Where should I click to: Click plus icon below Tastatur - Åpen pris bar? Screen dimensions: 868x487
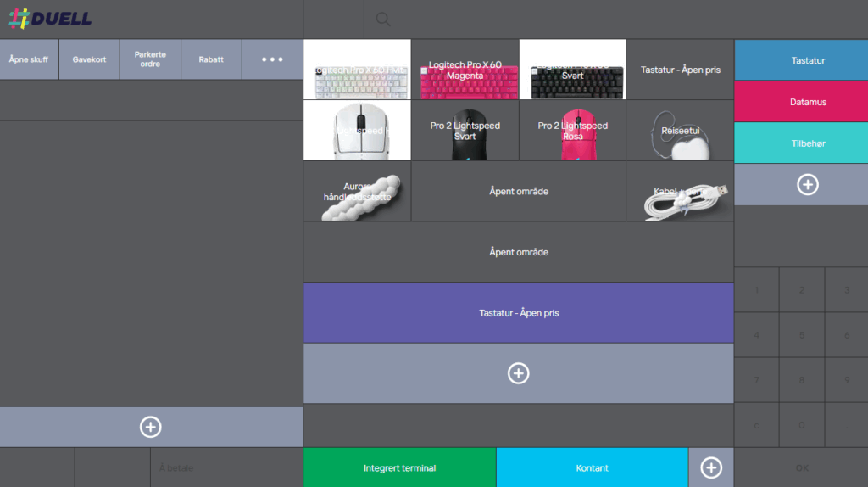pos(518,373)
